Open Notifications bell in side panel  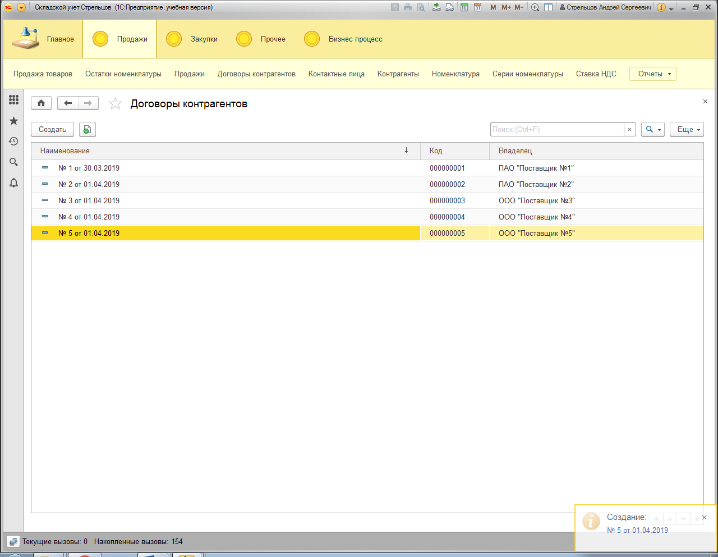coord(14,183)
